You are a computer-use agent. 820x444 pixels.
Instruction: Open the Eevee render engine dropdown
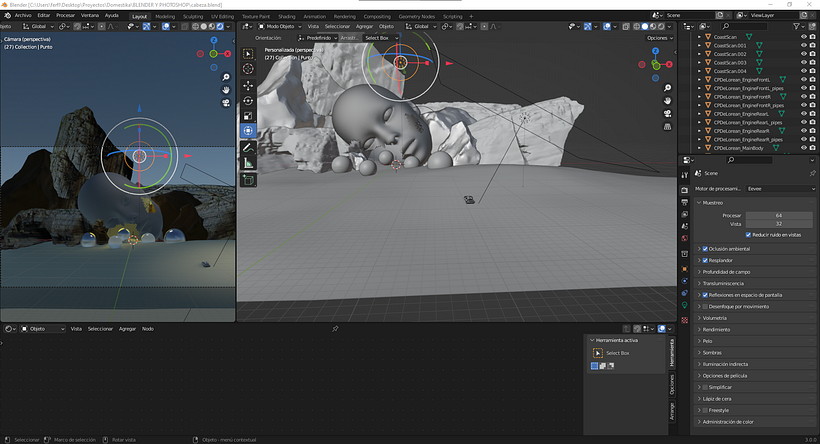click(x=780, y=188)
